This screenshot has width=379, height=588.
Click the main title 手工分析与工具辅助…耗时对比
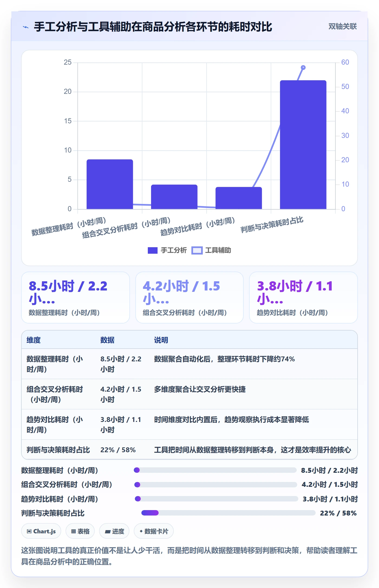coord(153,27)
